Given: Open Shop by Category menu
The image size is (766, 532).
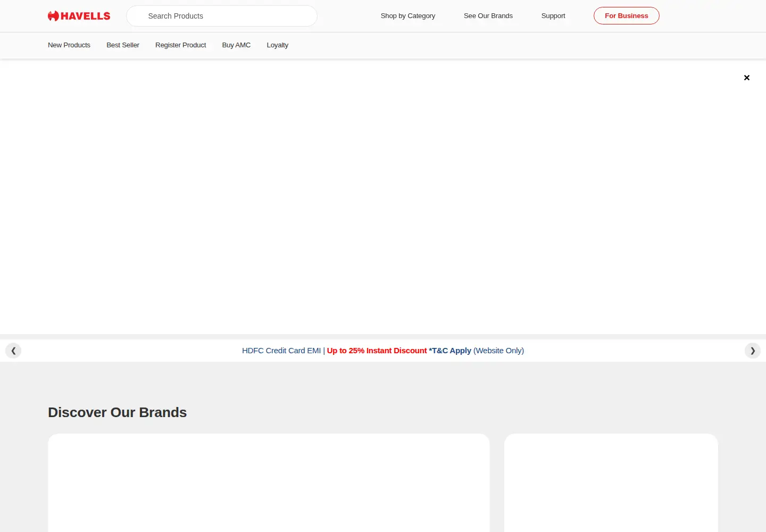Looking at the screenshot, I should 408,16.
